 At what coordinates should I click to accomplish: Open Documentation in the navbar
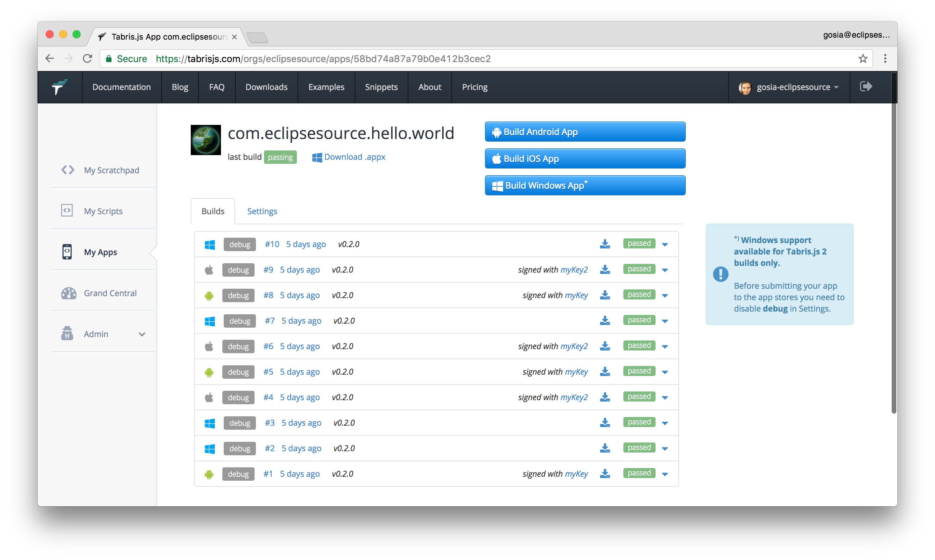tap(122, 87)
